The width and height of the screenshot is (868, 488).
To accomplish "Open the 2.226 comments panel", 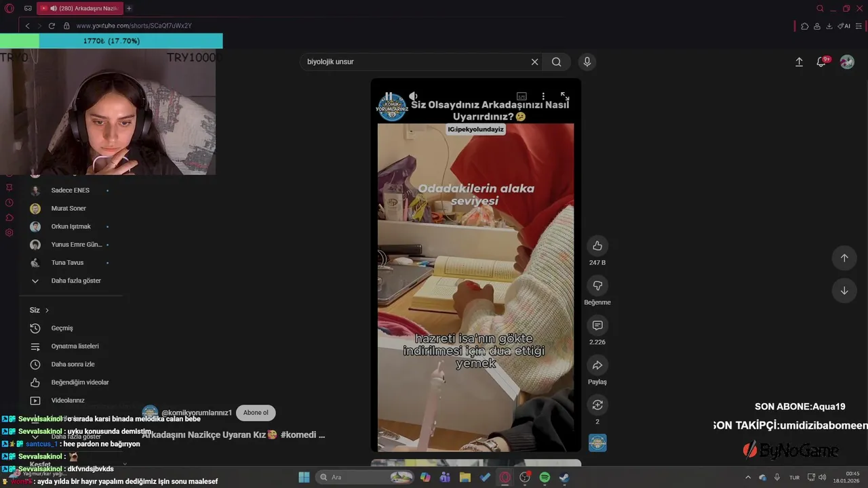I will 597,325.
